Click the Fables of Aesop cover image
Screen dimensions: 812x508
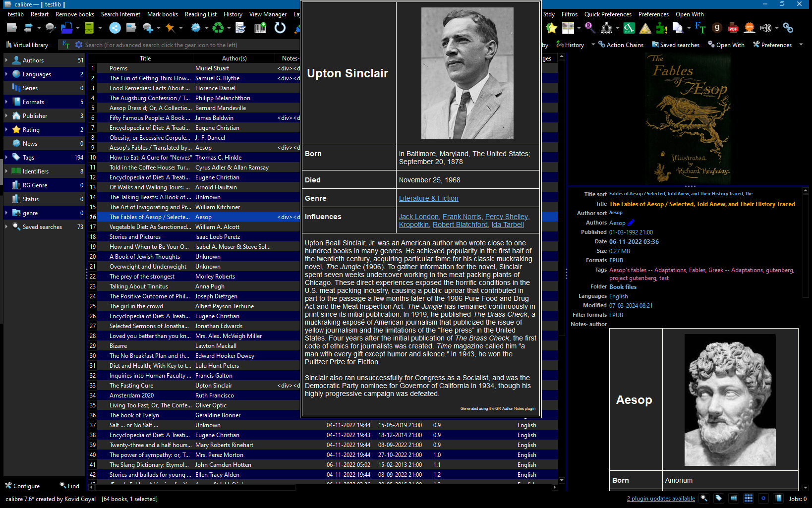688,118
